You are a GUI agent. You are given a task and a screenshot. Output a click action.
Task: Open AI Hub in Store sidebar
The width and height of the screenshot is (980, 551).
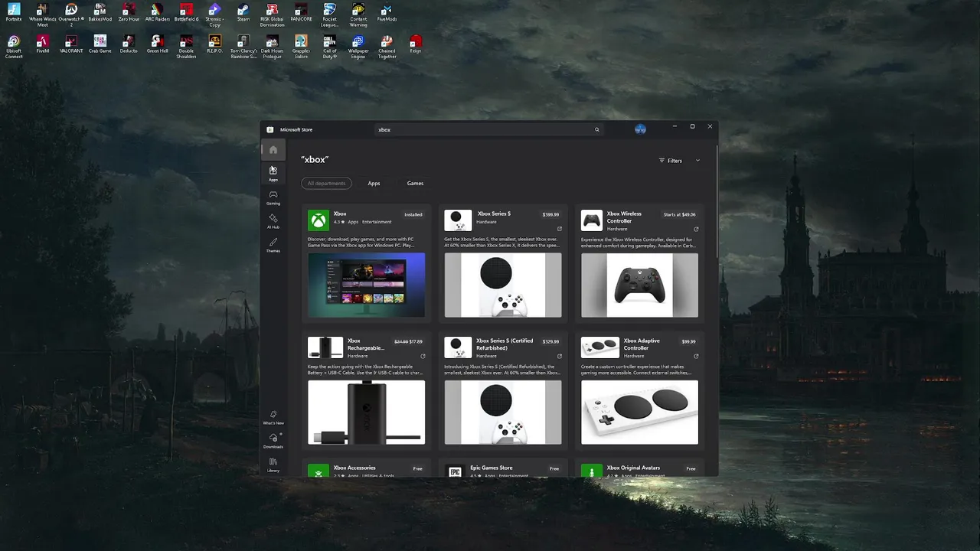tap(273, 221)
